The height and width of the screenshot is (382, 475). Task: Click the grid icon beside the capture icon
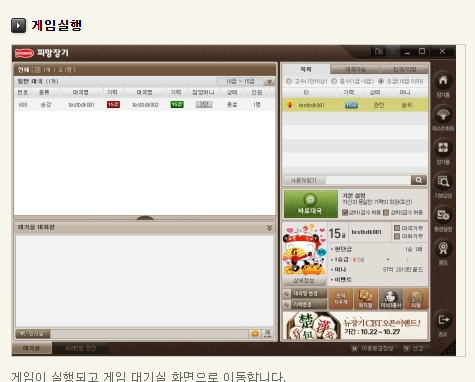coord(393,51)
